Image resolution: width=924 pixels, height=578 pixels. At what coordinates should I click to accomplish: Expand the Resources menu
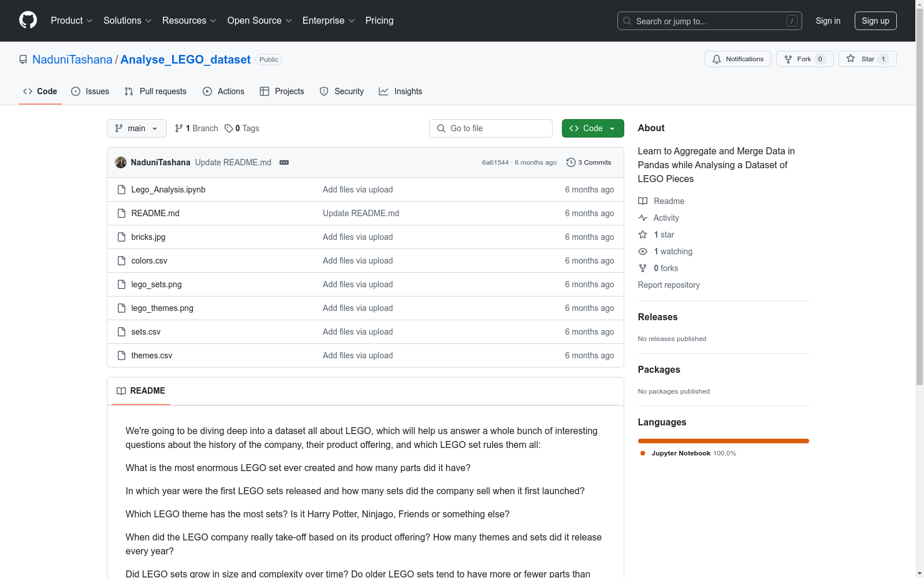coord(189,20)
